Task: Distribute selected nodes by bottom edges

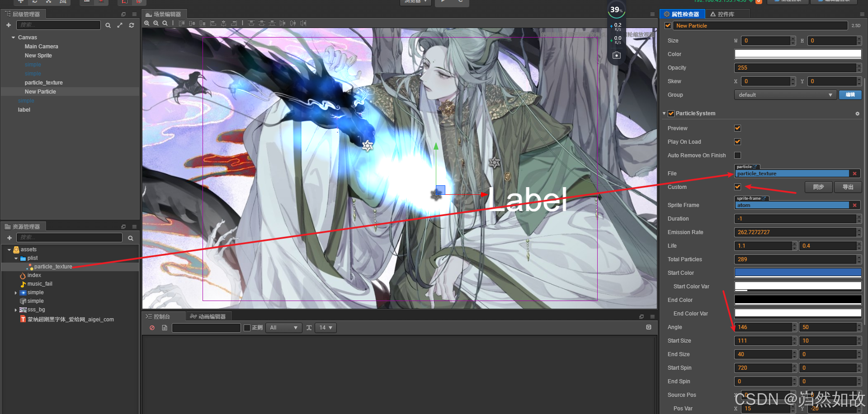Action: pos(272,23)
